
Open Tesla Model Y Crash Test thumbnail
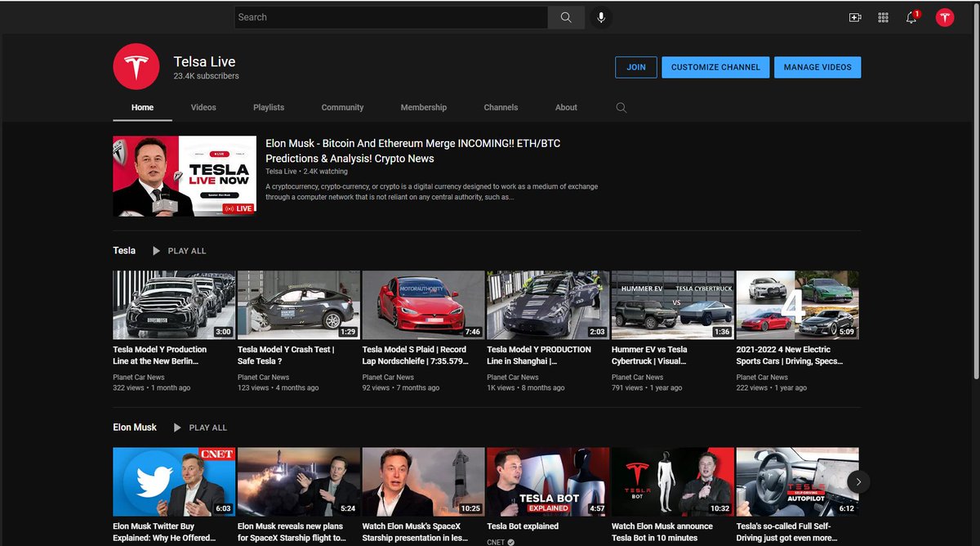point(299,305)
